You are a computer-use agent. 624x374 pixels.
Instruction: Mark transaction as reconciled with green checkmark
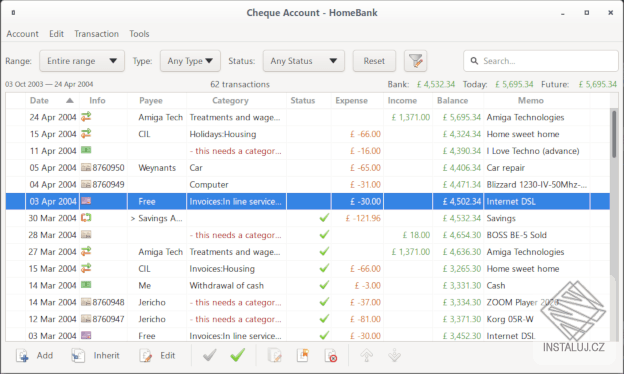(238, 355)
